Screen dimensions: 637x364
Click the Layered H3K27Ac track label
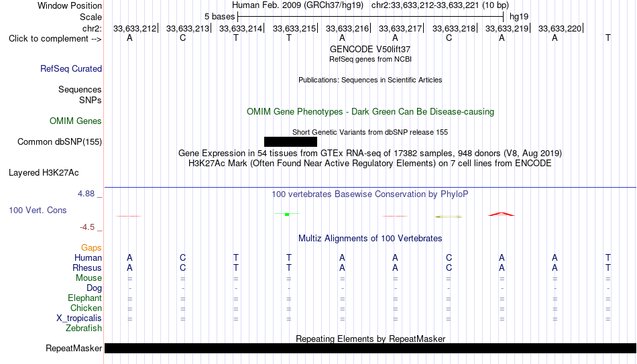[x=44, y=173]
